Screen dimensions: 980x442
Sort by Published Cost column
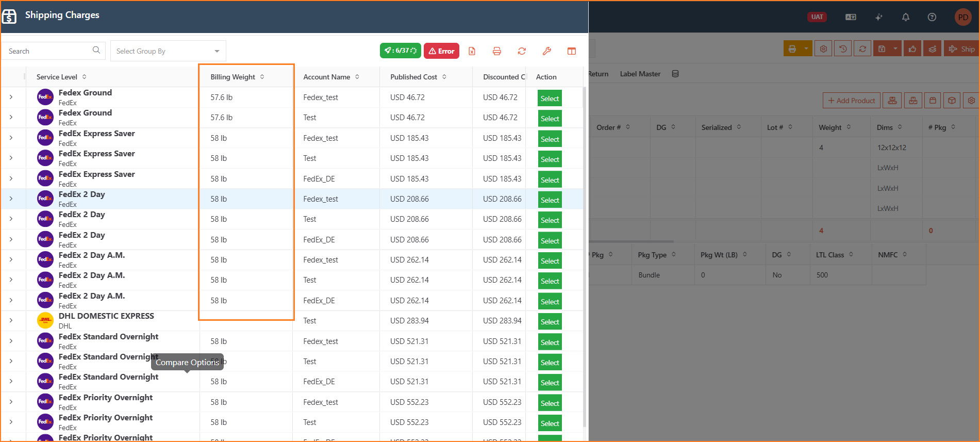pos(444,77)
